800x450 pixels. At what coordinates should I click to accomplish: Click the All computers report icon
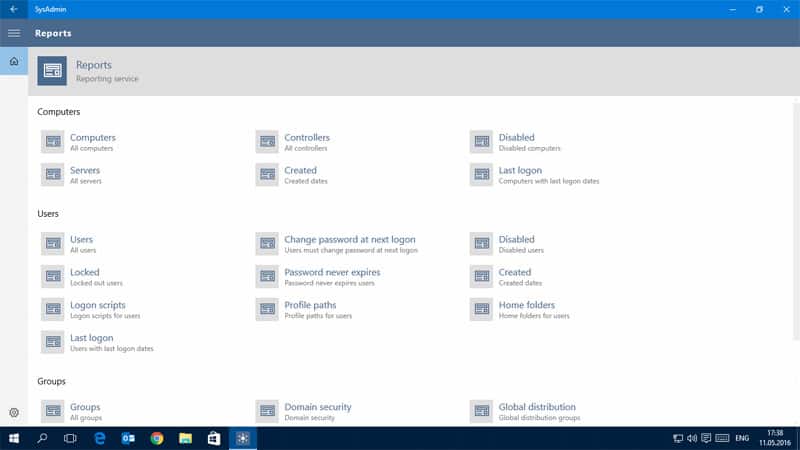point(53,141)
